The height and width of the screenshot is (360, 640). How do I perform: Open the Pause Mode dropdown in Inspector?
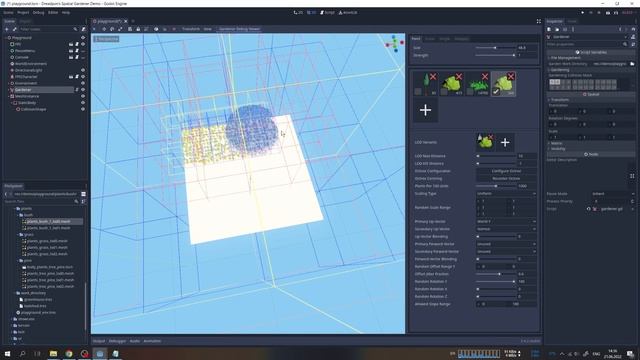pos(613,194)
